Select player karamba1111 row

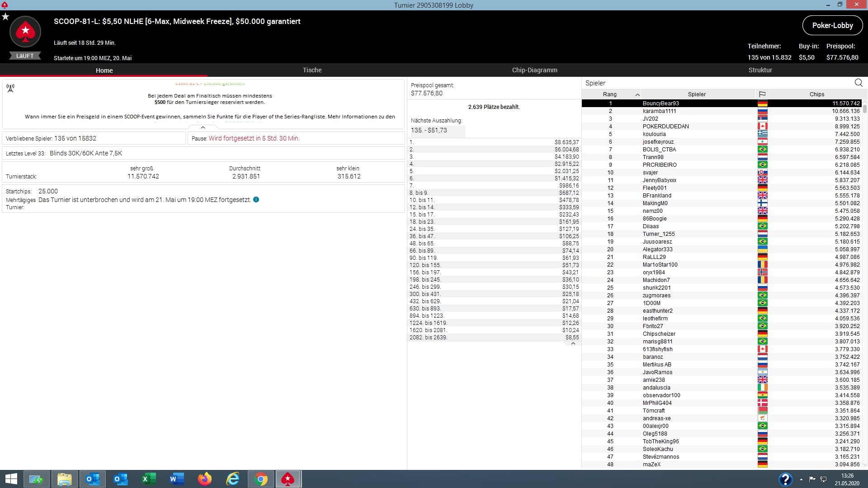pos(659,111)
